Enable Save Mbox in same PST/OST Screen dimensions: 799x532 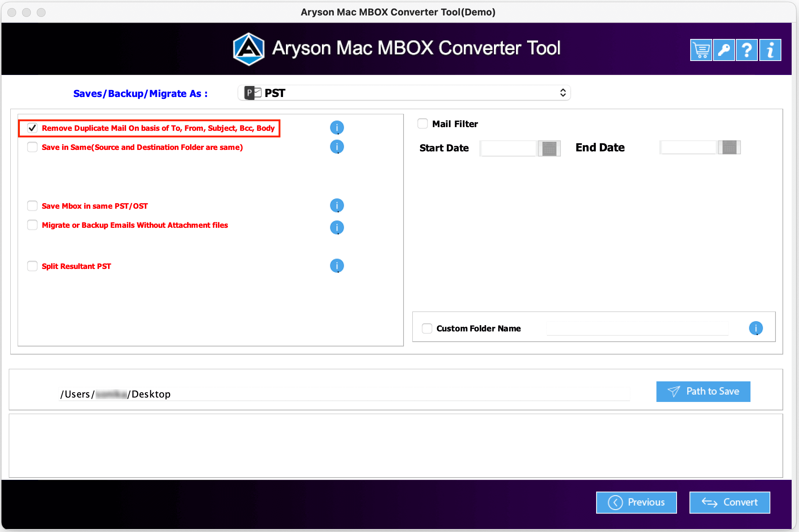click(32, 206)
